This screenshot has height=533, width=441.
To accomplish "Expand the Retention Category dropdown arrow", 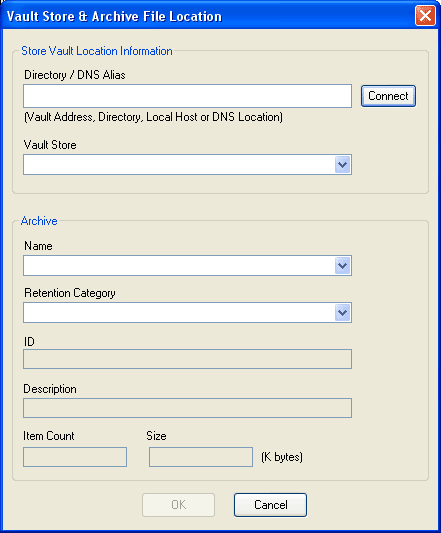I will [342, 312].
